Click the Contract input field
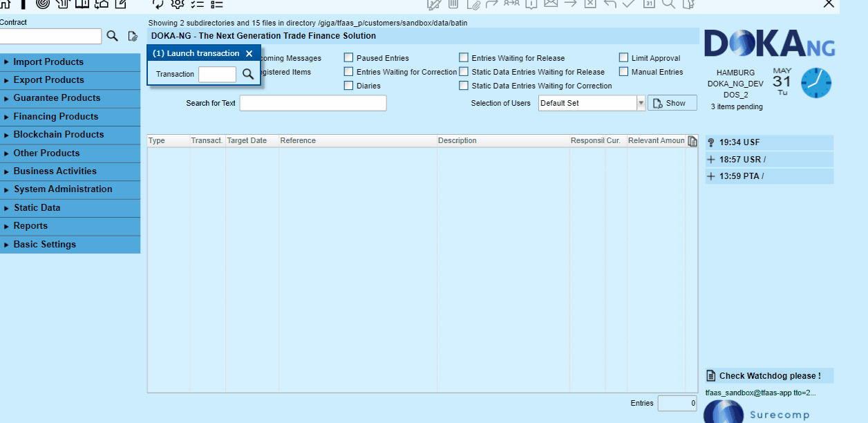The width and height of the screenshot is (868, 423). [50, 36]
